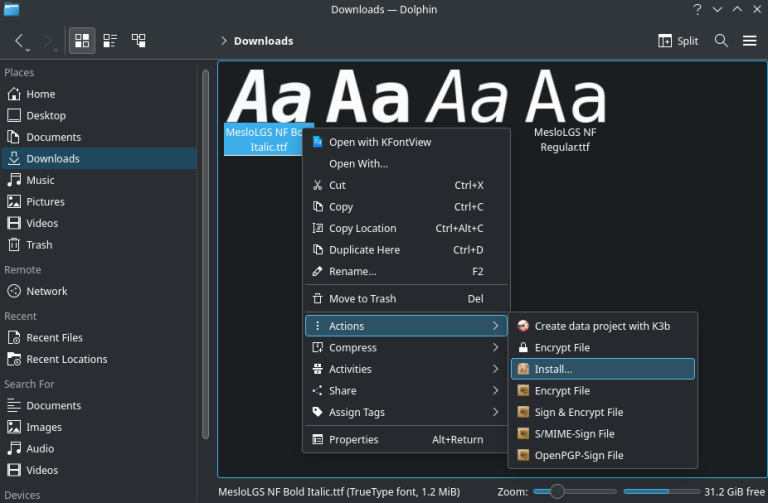Click Open with KFontView
Image resolution: width=768 pixels, height=503 pixels.
pos(380,142)
